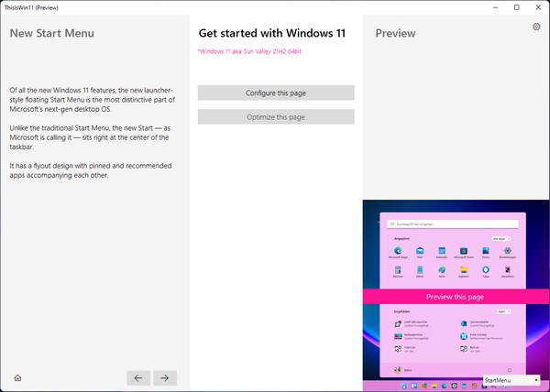The width and height of the screenshot is (550, 392).
Task: Advance with the right arrow button
Action: pyautogui.click(x=165, y=377)
